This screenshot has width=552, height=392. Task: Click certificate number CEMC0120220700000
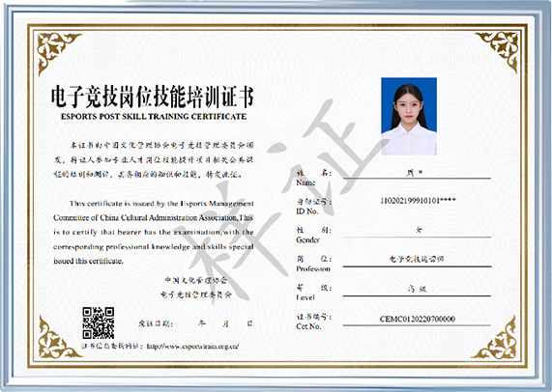pos(418,319)
